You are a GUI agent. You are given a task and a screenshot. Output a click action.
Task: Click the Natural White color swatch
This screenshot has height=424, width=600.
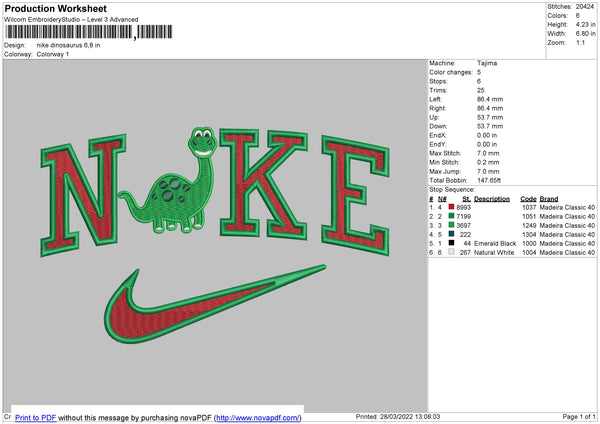pos(452,252)
